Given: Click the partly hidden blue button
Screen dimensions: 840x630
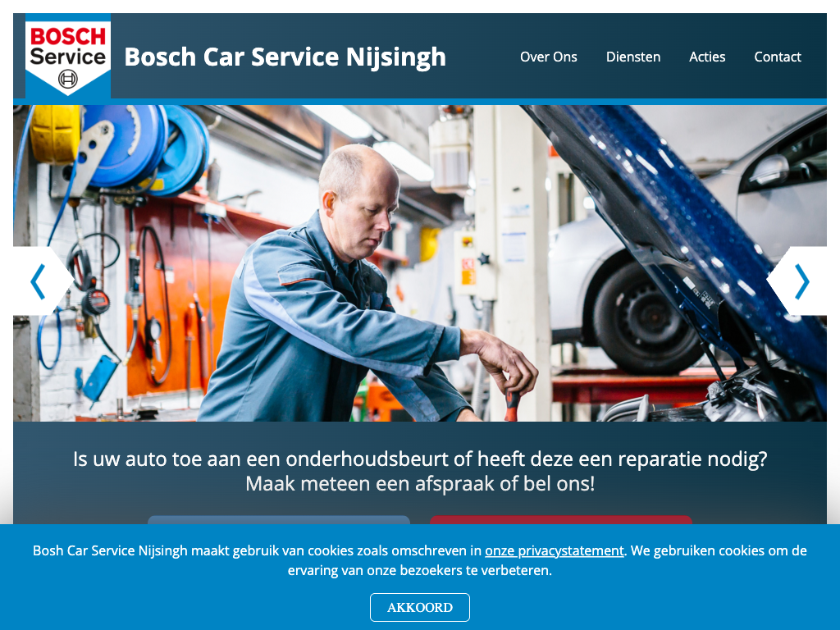Looking at the screenshot, I should [279, 520].
